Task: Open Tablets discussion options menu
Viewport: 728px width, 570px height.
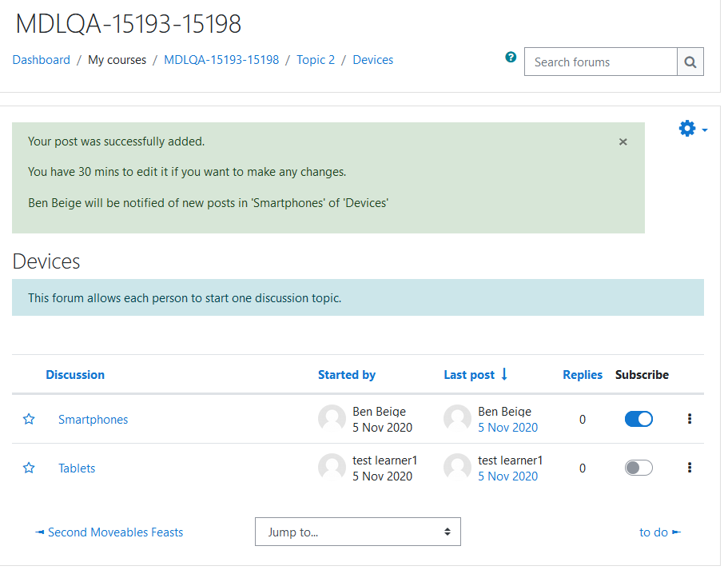Action: coord(690,468)
